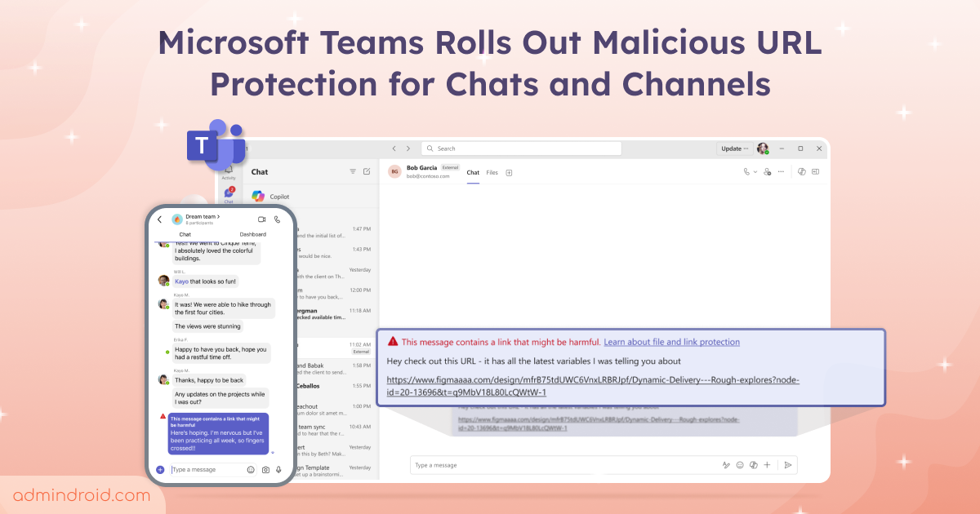Image resolution: width=980 pixels, height=514 pixels.
Task: Expand call options with the chevron beside phone icon
Action: click(x=755, y=172)
